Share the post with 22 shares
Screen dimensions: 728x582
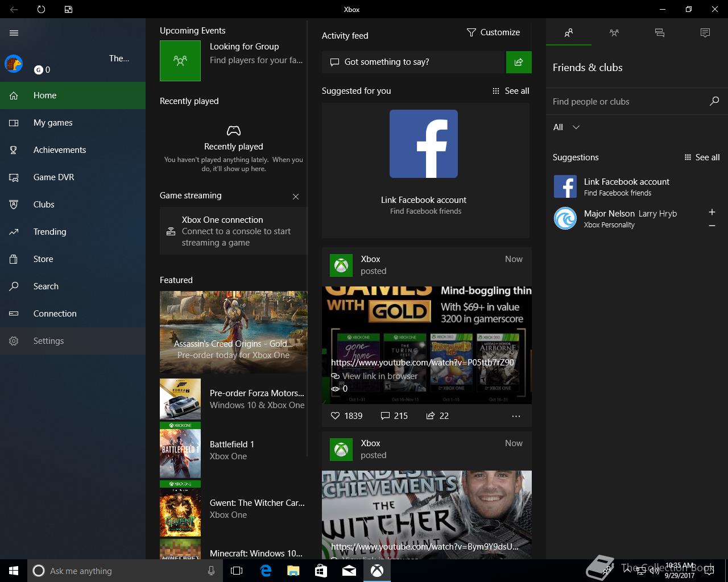(x=437, y=416)
